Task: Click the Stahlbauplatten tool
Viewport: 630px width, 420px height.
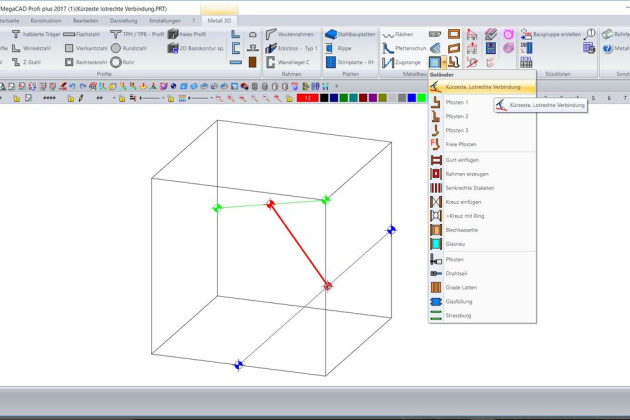Action: pos(350,34)
